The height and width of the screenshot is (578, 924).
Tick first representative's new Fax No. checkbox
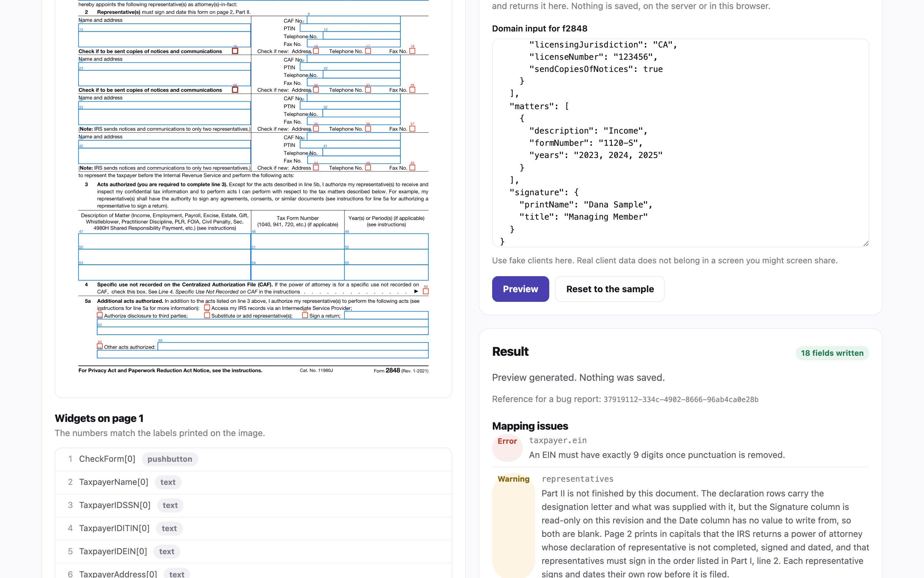point(412,51)
